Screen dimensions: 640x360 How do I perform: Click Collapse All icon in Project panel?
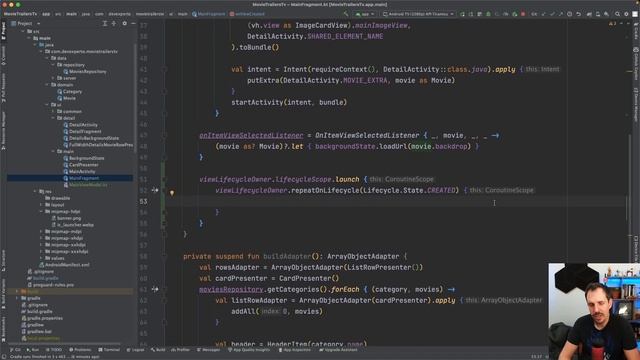point(114,24)
